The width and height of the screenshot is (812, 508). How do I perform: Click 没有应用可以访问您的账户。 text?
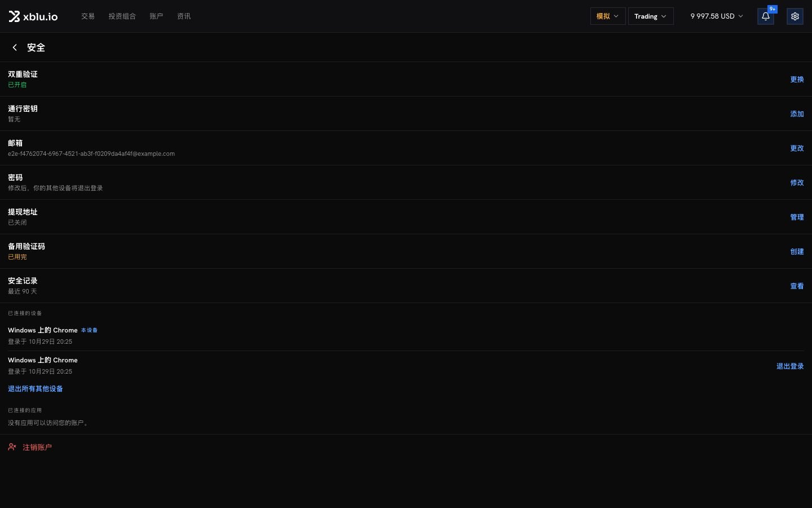click(49, 423)
